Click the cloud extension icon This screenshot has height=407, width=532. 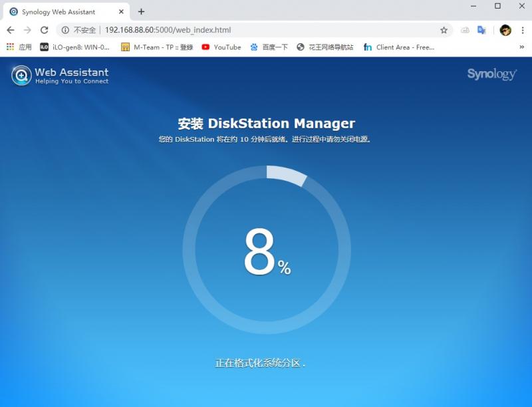pyautogui.click(x=465, y=30)
